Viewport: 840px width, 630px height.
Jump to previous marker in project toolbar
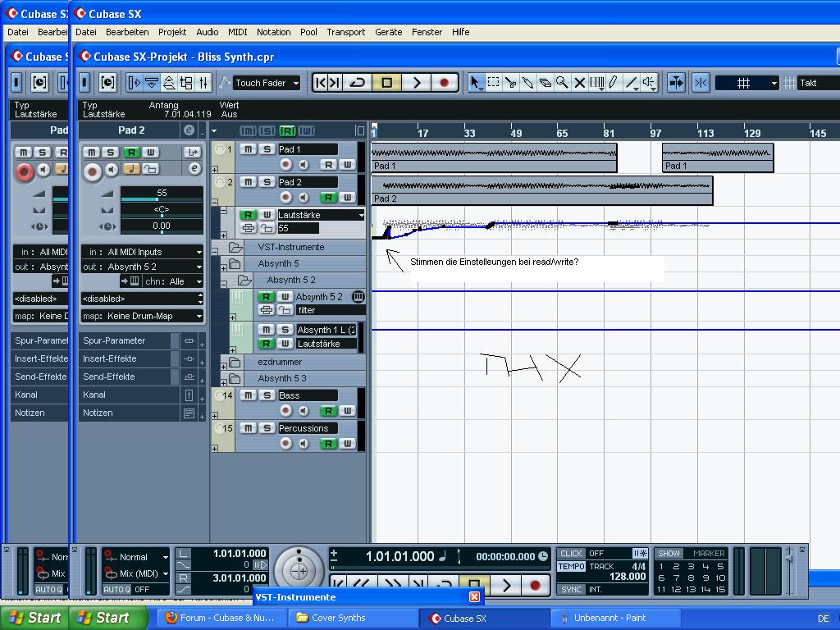[x=321, y=83]
